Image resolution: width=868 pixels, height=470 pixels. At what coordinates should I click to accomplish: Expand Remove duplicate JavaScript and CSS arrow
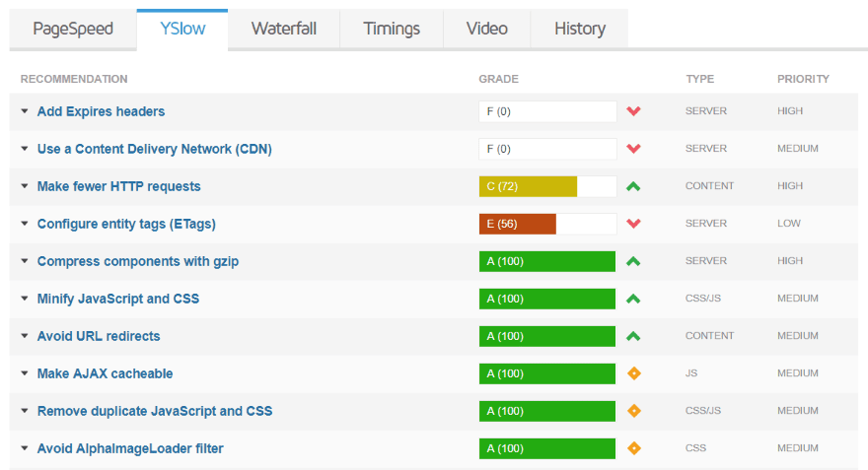point(25,411)
